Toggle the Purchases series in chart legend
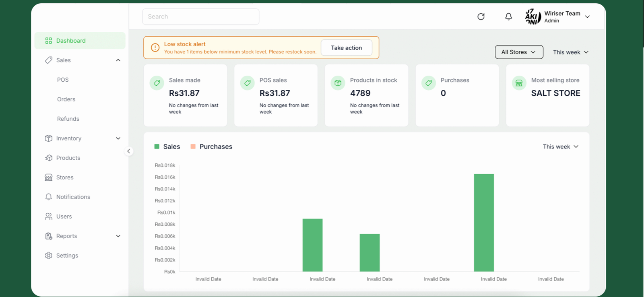Viewport: 644px width, 297px height. pyautogui.click(x=211, y=146)
